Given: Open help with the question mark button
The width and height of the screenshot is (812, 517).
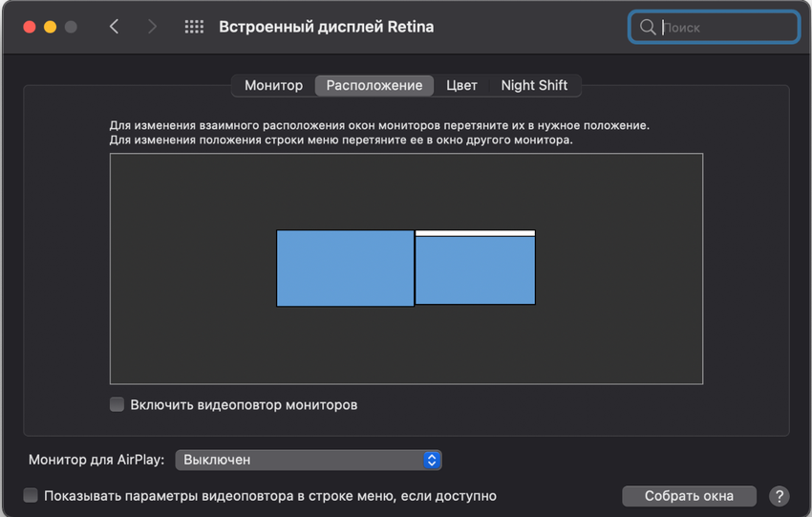Looking at the screenshot, I should (x=779, y=496).
